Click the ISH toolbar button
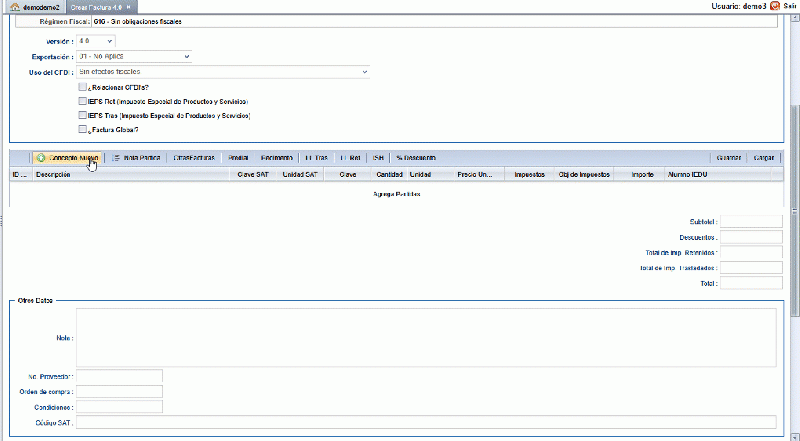The width and height of the screenshot is (800, 441). pos(378,158)
